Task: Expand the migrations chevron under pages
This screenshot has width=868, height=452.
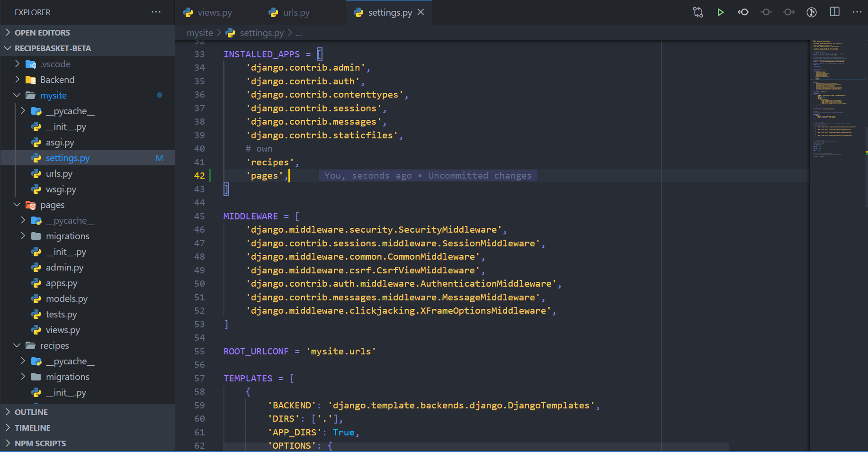Action: tap(23, 235)
